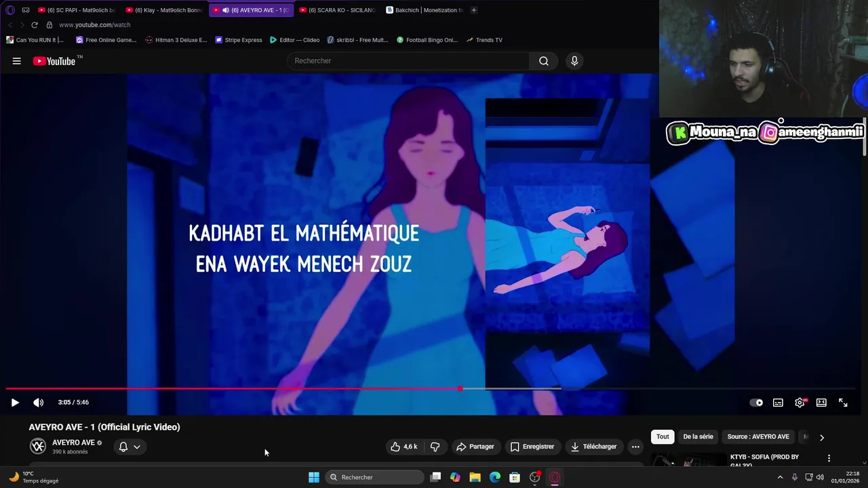Open a new browser tab
Viewport: 868px width, 488px height.
click(474, 10)
